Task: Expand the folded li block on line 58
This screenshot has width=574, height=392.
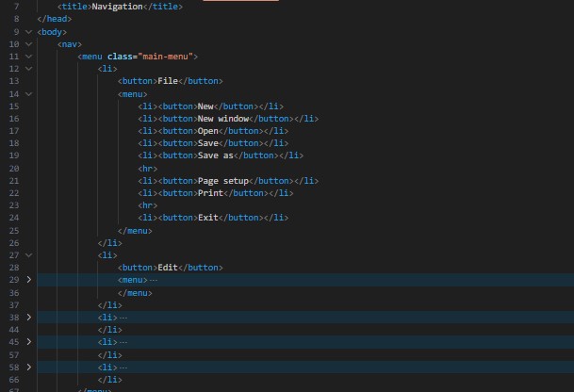Action: point(29,366)
